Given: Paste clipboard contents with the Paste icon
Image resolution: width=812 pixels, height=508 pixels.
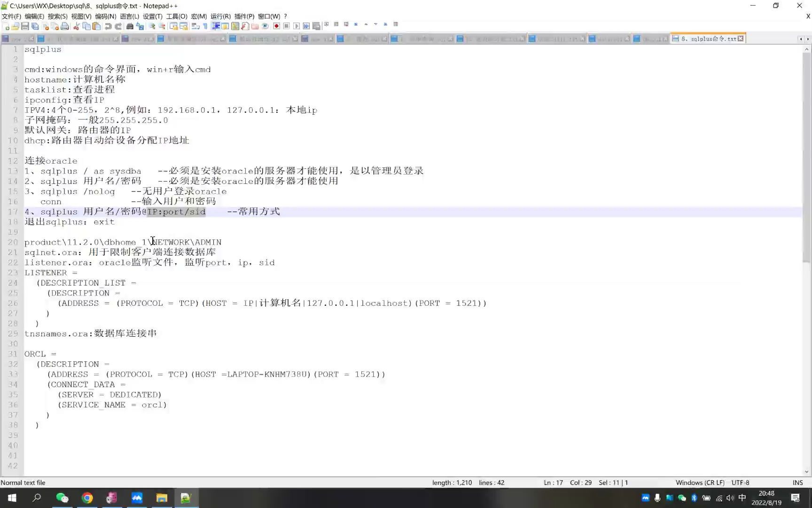Looking at the screenshot, I should (x=96, y=26).
